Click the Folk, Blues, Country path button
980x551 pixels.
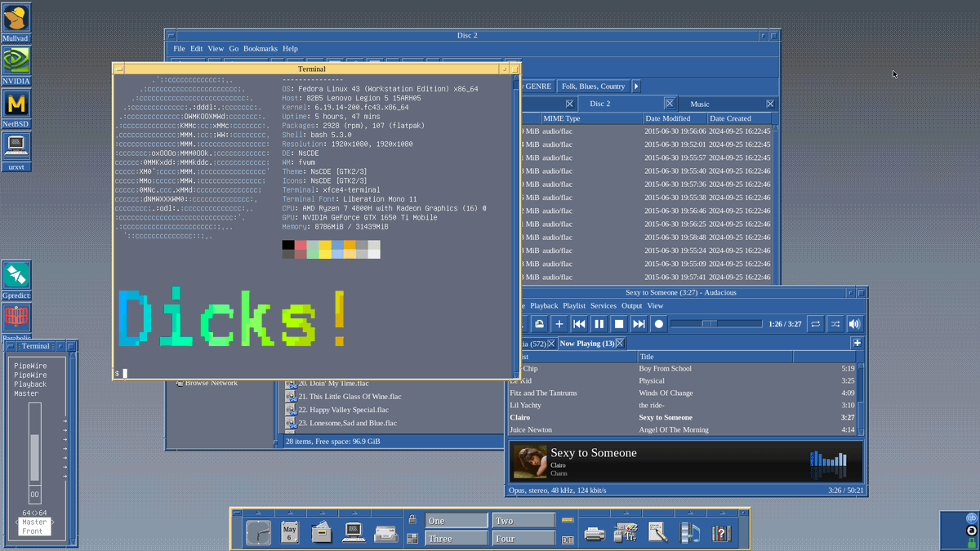point(593,86)
